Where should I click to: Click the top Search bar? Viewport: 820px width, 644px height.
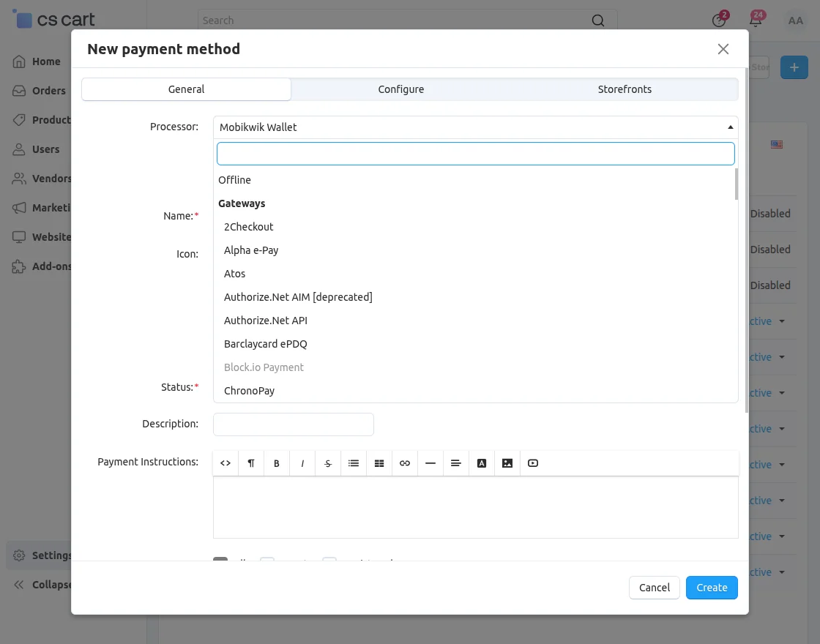[x=407, y=20]
